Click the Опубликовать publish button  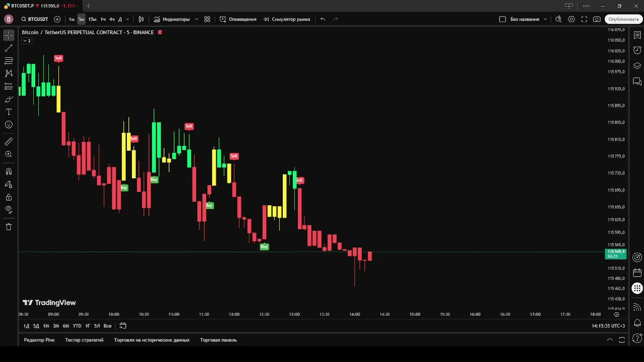pyautogui.click(x=623, y=19)
